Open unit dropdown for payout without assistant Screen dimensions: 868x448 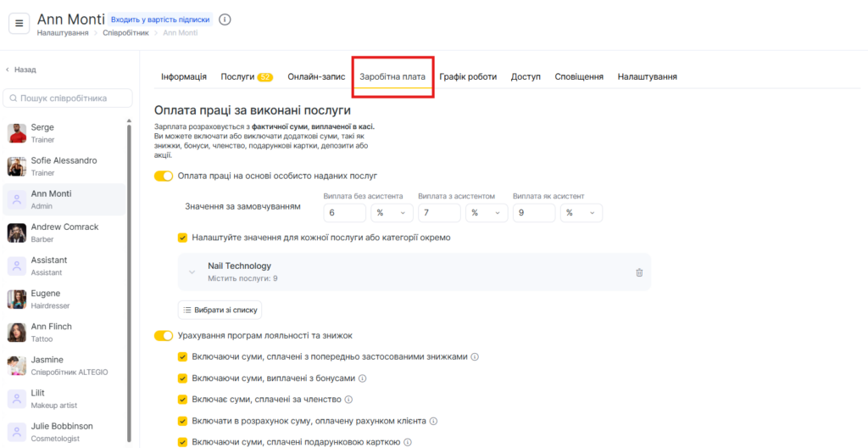391,213
